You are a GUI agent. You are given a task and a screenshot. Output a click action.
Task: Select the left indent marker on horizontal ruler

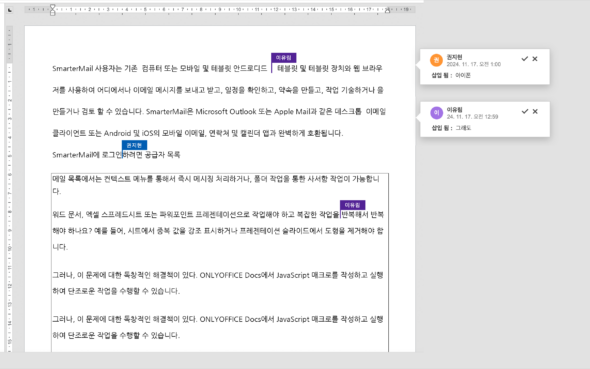pos(53,10)
